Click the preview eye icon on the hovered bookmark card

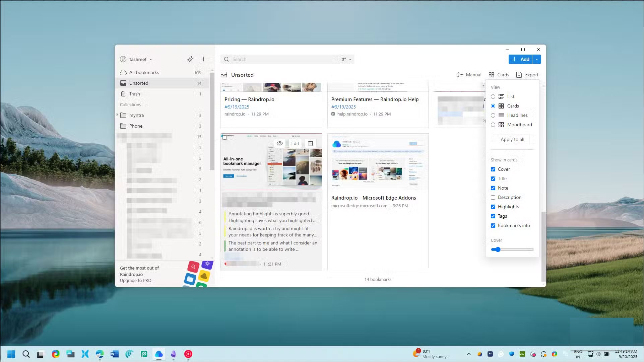280,143
